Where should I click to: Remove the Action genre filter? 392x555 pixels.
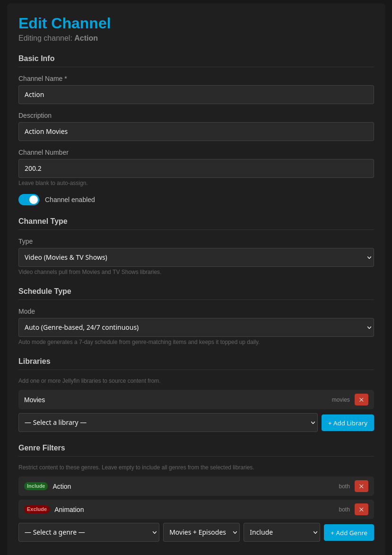click(x=361, y=486)
